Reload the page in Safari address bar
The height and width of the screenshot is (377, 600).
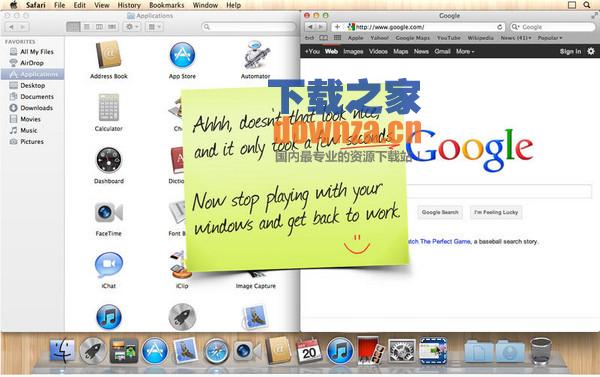(x=499, y=27)
